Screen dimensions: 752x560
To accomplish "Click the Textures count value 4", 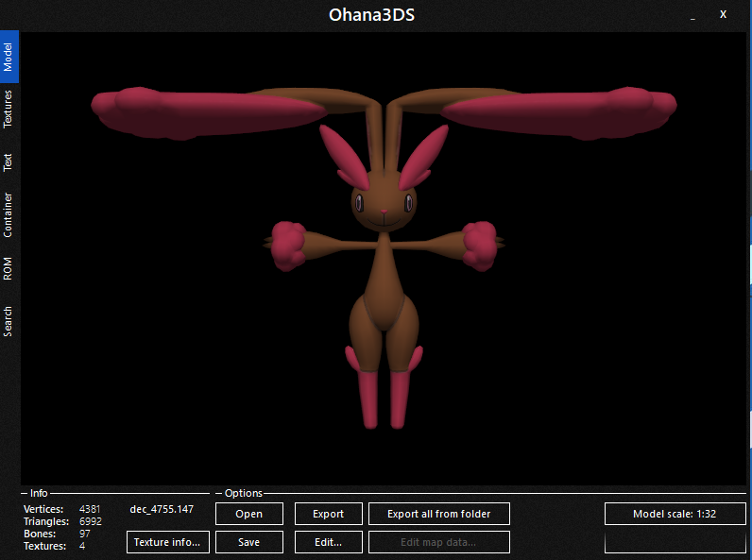I will tap(82, 546).
